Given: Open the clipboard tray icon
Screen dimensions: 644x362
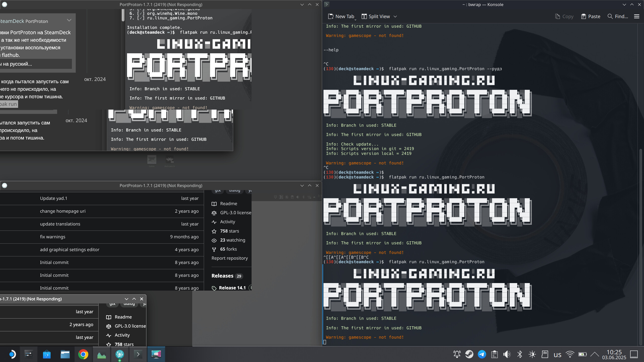Looking at the screenshot, I should pos(494,354).
